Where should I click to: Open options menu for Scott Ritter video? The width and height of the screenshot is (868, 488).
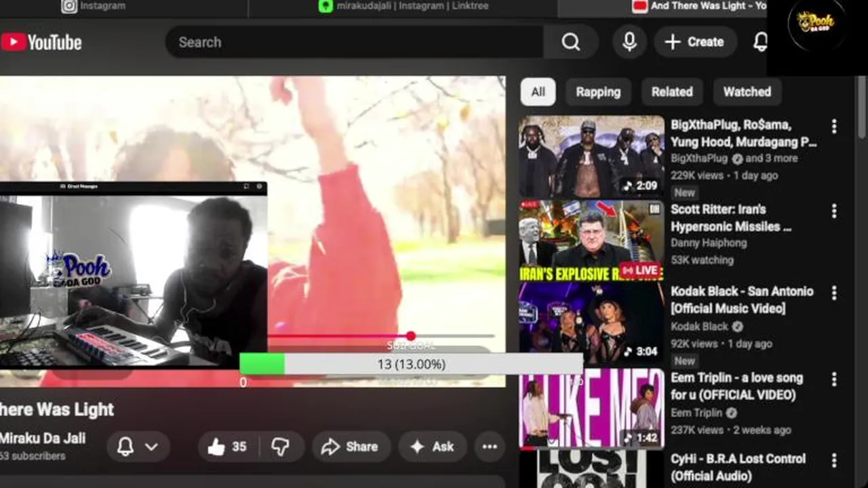tap(834, 211)
